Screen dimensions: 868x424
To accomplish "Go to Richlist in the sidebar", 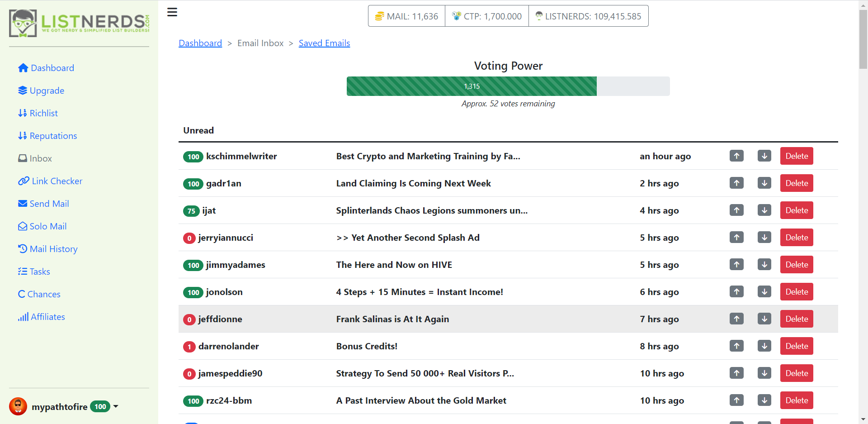I will click(38, 113).
